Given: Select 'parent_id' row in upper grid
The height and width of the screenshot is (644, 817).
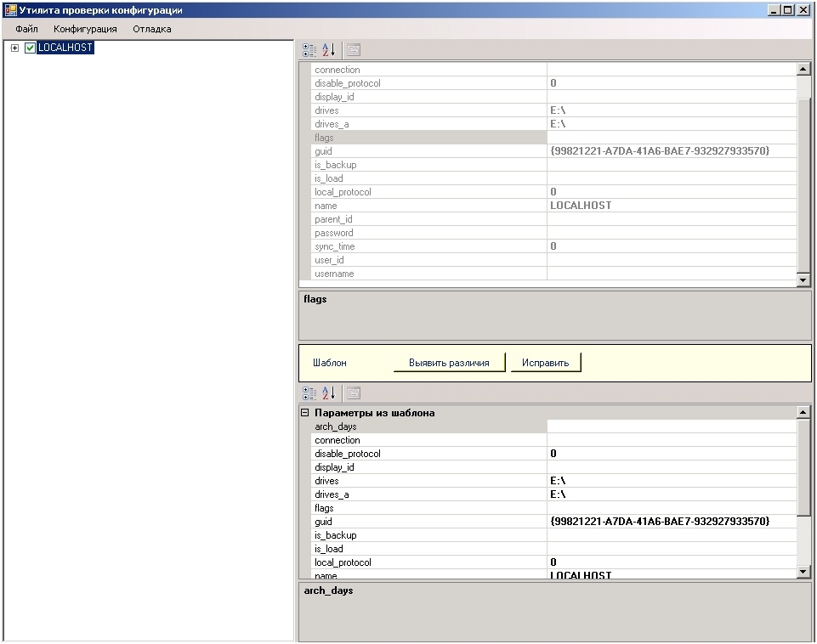Looking at the screenshot, I should pos(553,218).
